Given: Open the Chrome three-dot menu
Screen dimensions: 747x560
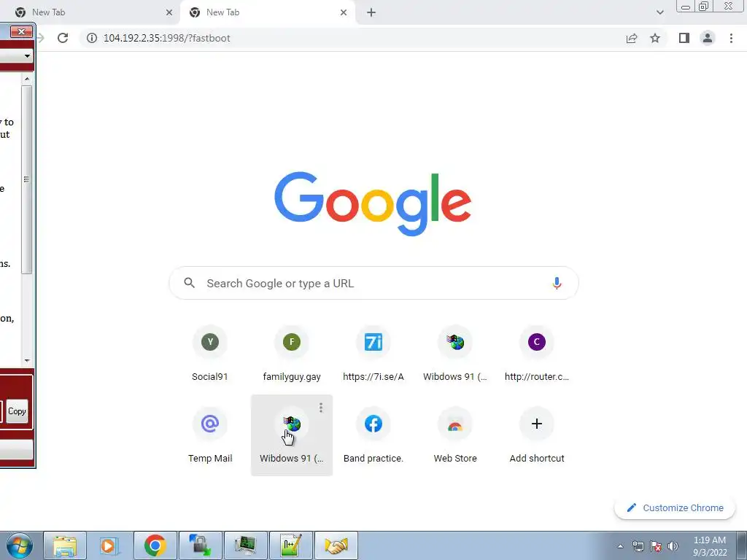Looking at the screenshot, I should tap(731, 38).
